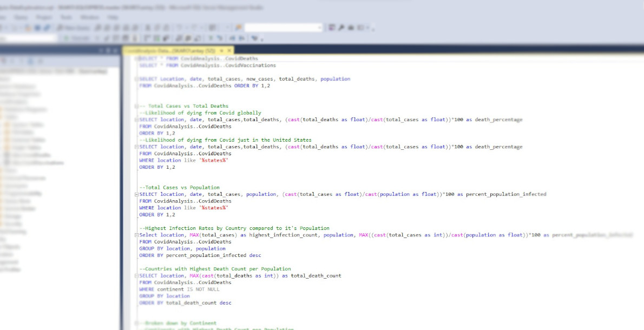Open the query tab options arrow
Screen dimensions: 644x330
click(222, 50)
